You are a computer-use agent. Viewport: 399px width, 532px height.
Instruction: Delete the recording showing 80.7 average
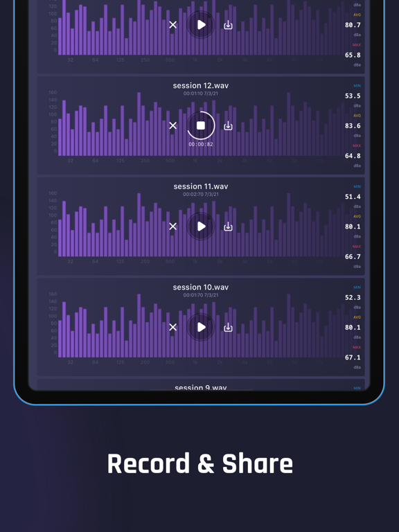point(173,25)
